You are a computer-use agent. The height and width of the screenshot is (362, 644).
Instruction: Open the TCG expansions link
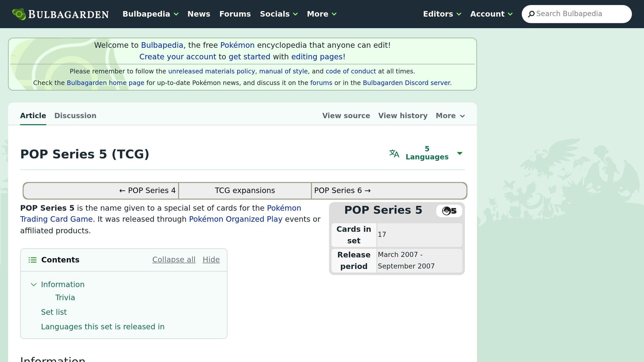(245, 191)
